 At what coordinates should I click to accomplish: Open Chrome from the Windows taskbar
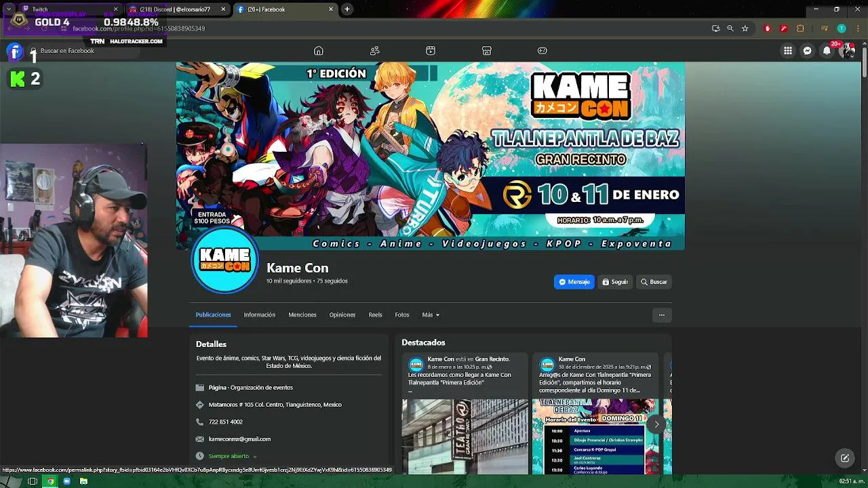[50, 481]
